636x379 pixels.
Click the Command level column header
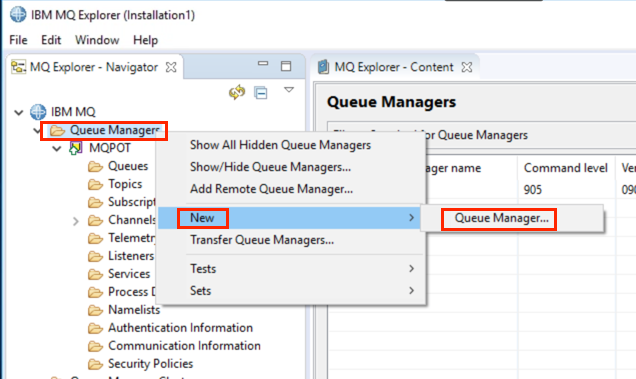pyautogui.click(x=565, y=168)
